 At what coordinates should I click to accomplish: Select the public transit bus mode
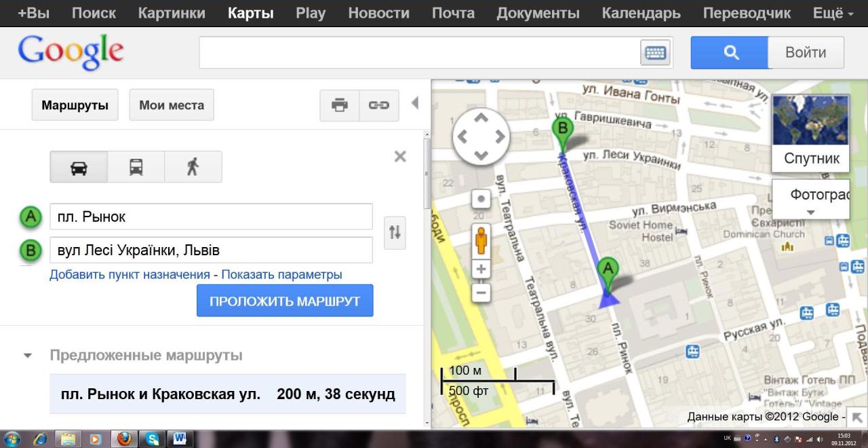(x=136, y=167)
